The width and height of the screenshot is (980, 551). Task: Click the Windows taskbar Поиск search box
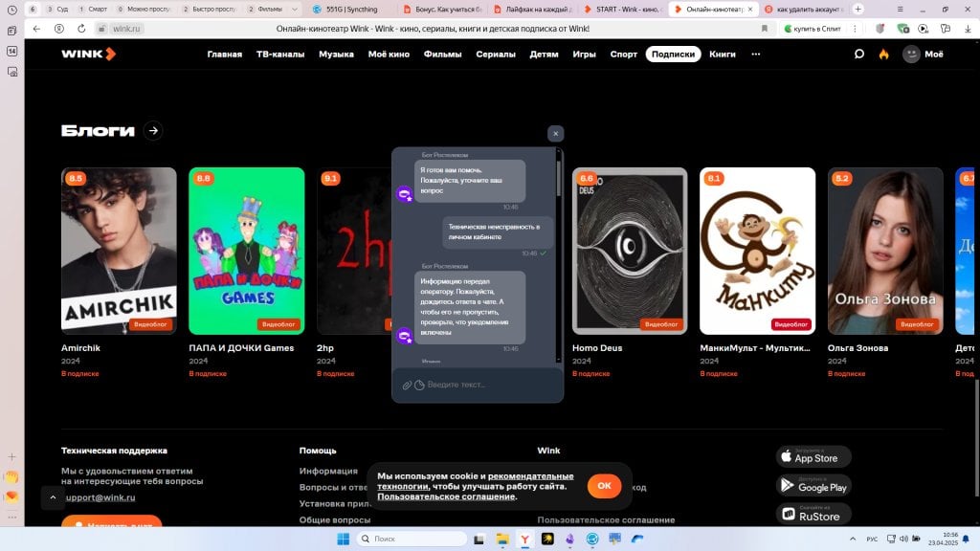(412, 539)
